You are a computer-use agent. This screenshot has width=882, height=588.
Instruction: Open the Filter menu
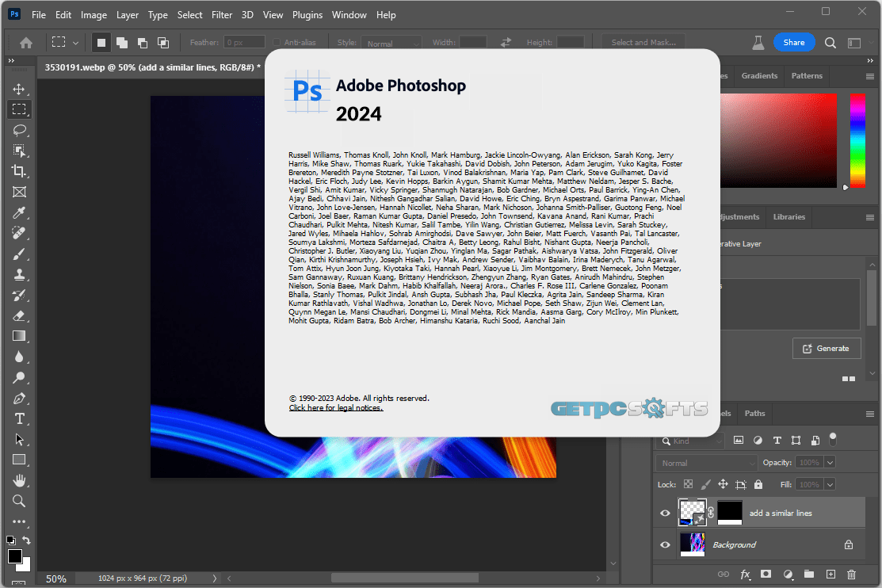point(222,15)
